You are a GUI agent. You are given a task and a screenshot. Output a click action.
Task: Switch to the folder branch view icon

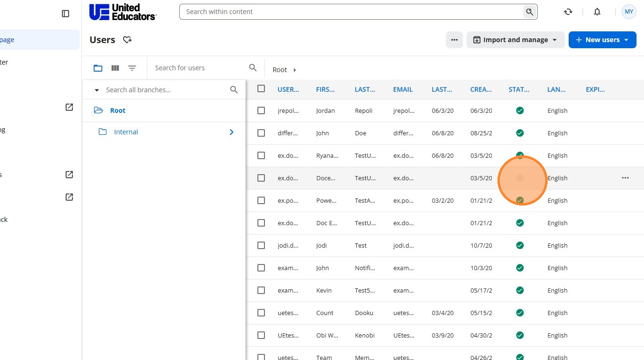coord(98,68)
